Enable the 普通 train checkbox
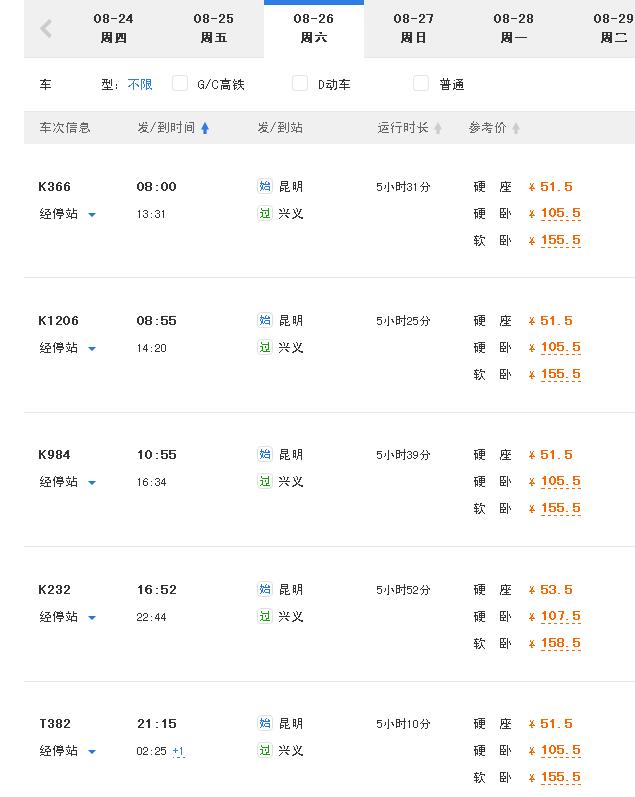635x797 pixels. pyautogui.click(x=421, y=83)
